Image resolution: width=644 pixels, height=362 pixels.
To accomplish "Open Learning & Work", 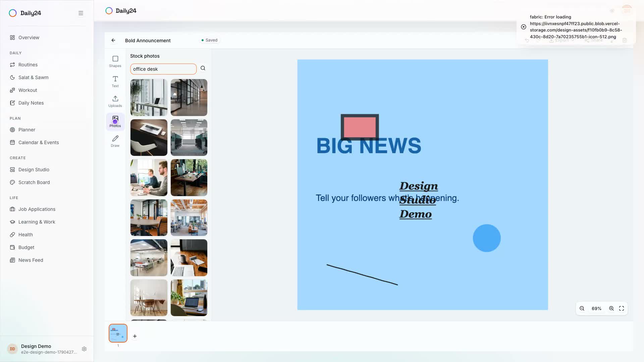I will coord(47,222).
